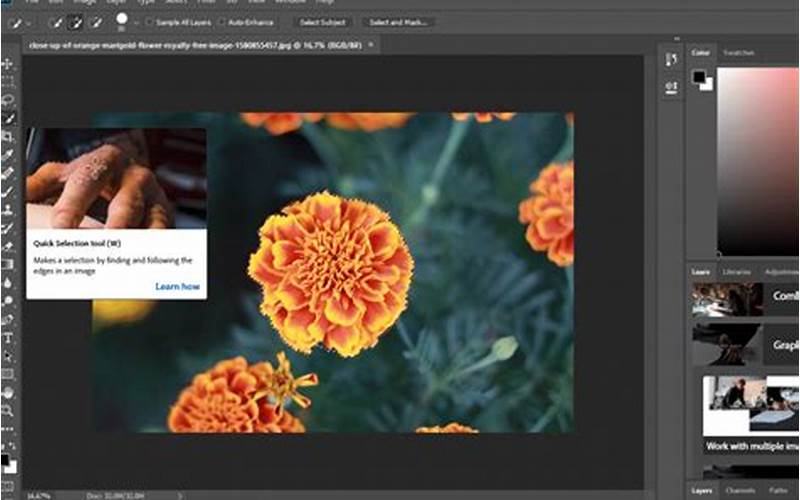800x500 pixels.
Task: Switch to the Channels tab
Action: (739, 490)
